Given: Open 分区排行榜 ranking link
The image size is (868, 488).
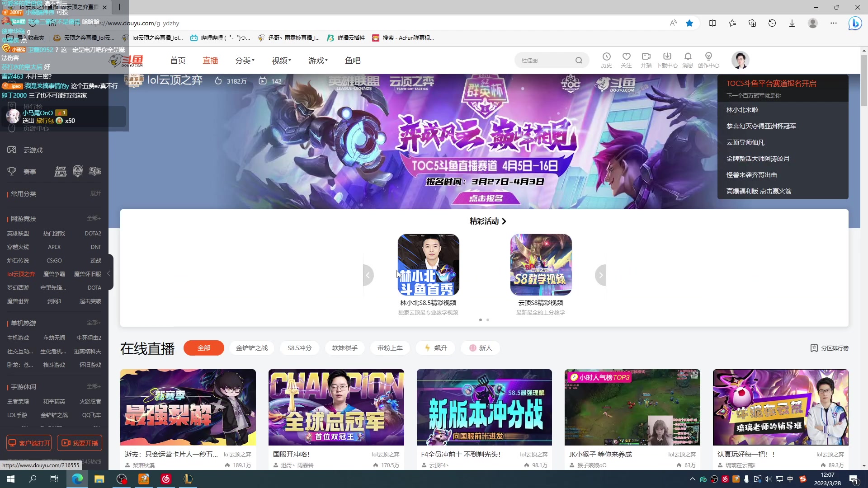Looking at the screenshot, I should click(829, 348).
